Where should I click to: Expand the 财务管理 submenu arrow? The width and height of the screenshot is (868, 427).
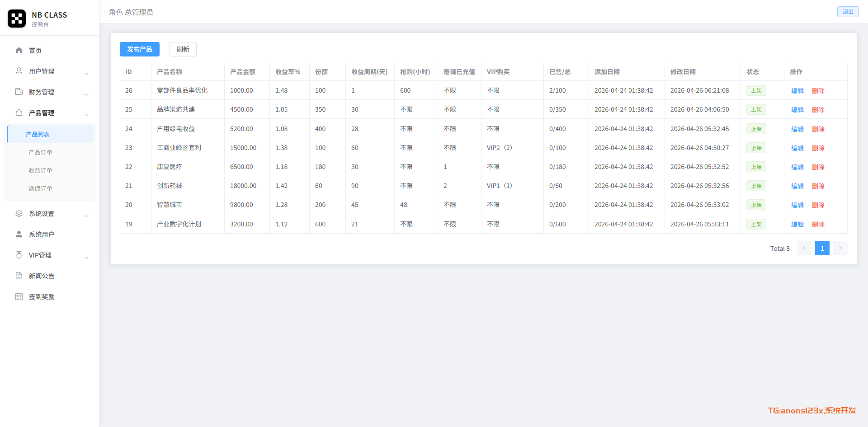point(86,94)
